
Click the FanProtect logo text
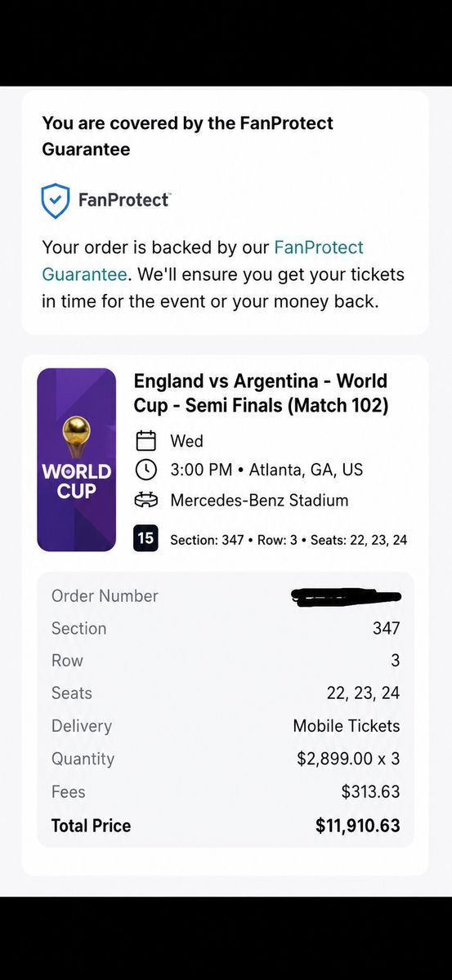point(124,200)
